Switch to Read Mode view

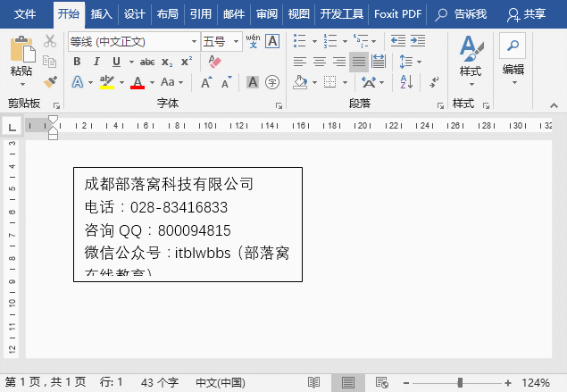[313, 382]
